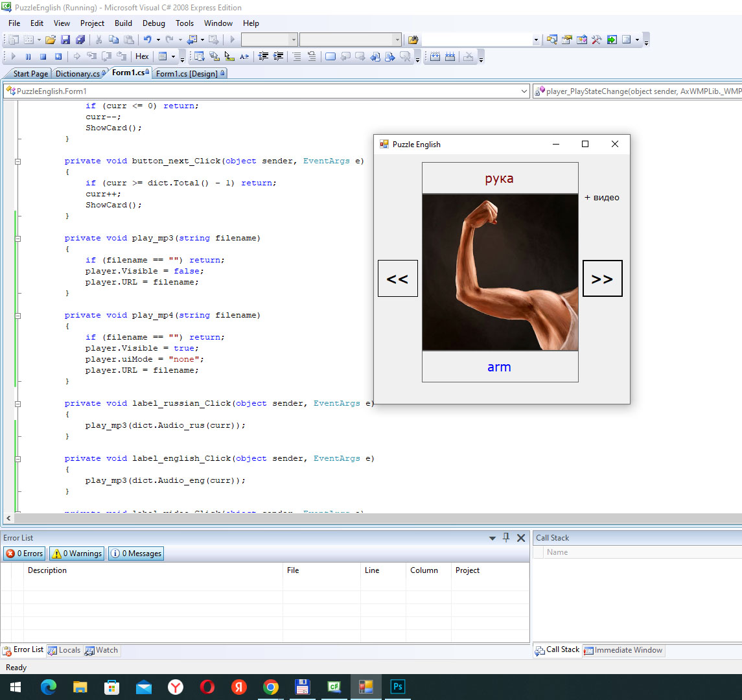Open the Project menu

point(92,23)
